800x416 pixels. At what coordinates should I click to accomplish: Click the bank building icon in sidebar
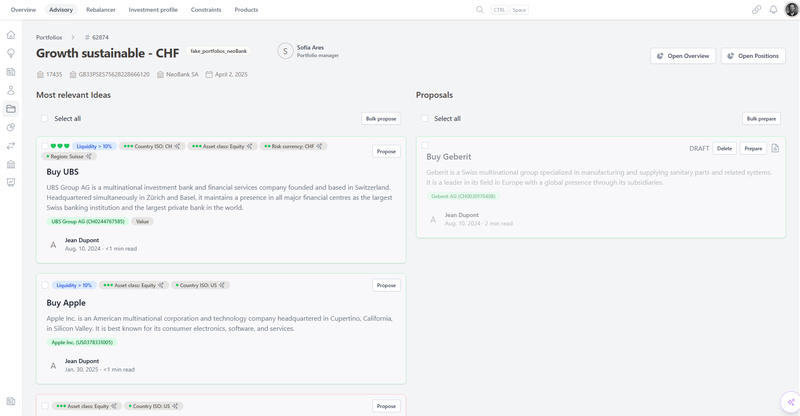tap(11, 164)
